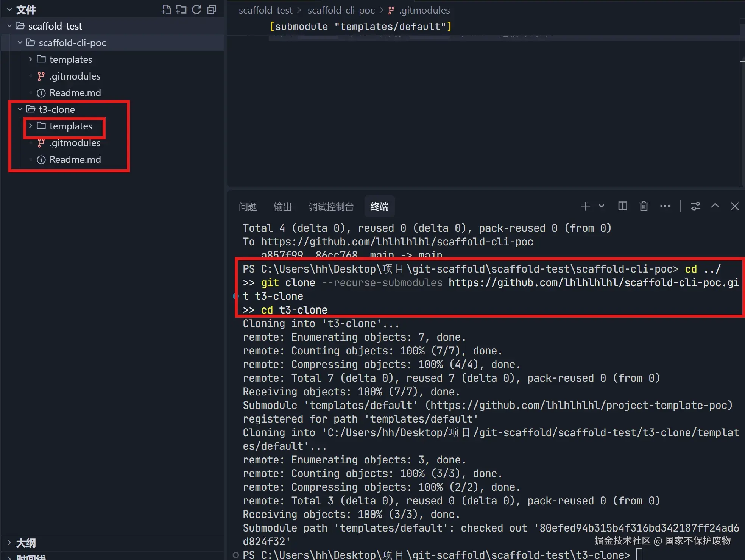The height and width of the screenshot is (560, 745).
Task: Click the New File icon in explorer header
Action: (166, 9)
